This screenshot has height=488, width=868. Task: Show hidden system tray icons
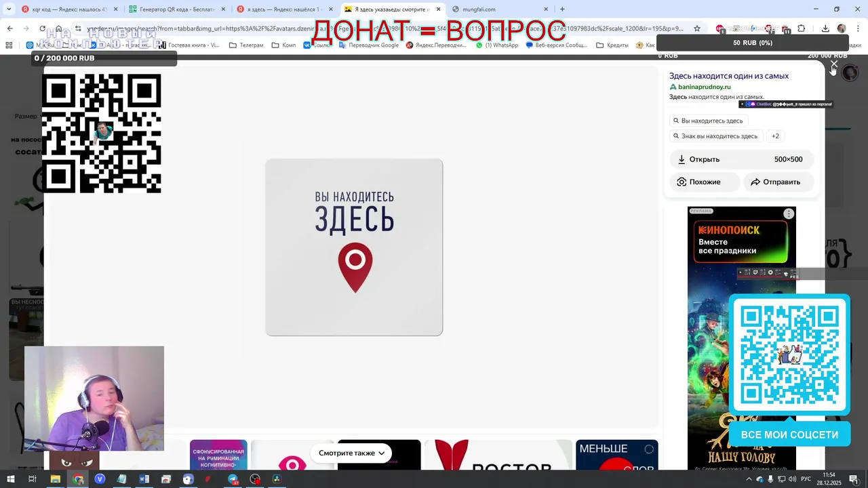[749, 479]
